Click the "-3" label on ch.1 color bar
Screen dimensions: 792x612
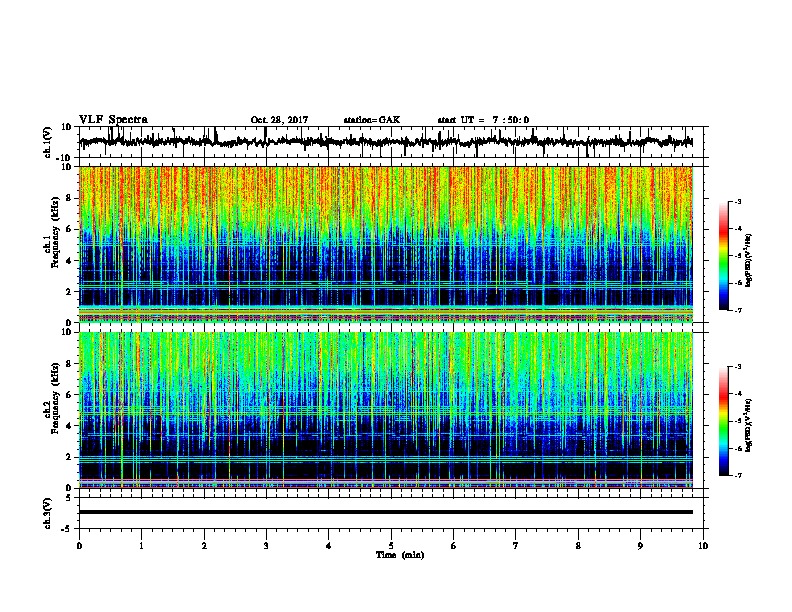point(738,201)
